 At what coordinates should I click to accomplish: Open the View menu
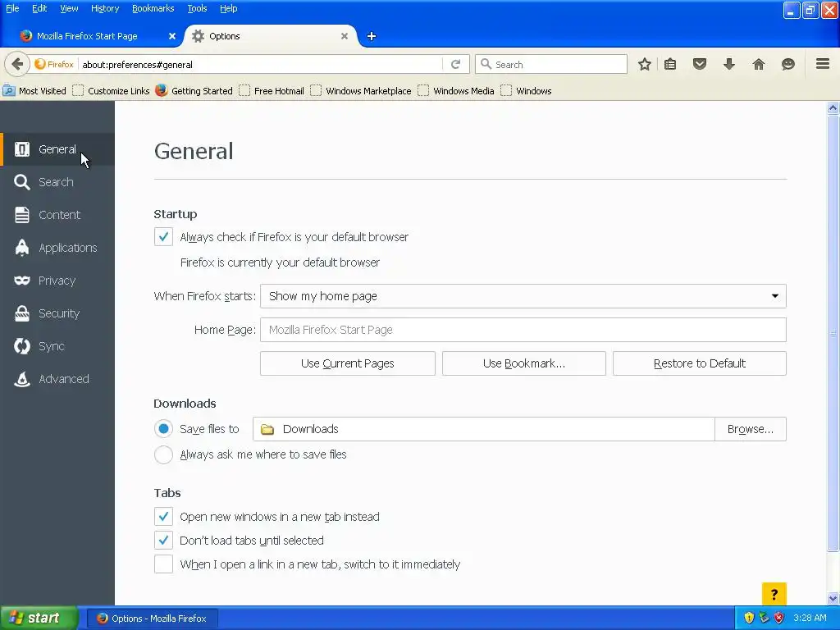click(x=69, y=8)
